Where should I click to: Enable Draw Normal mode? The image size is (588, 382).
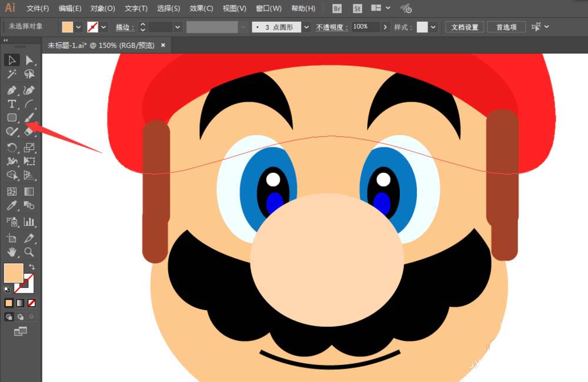tap(9, 317)
